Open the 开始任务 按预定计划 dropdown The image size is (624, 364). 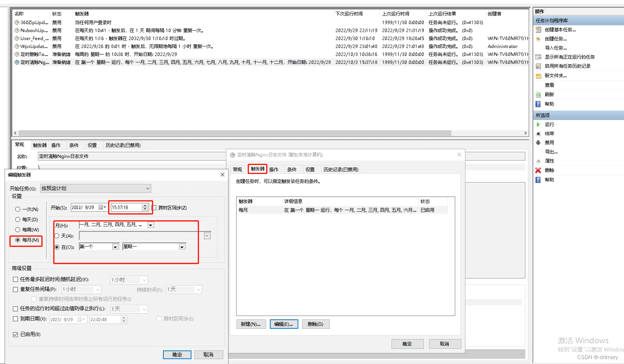(x=95, y=188)
